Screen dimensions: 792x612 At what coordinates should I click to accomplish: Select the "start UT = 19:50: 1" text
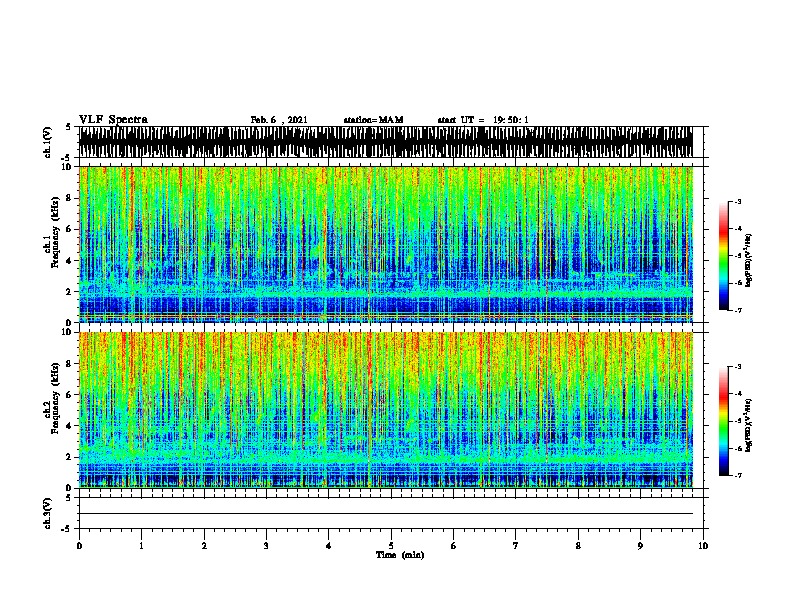pyautogui.click(x=483, y=120)
